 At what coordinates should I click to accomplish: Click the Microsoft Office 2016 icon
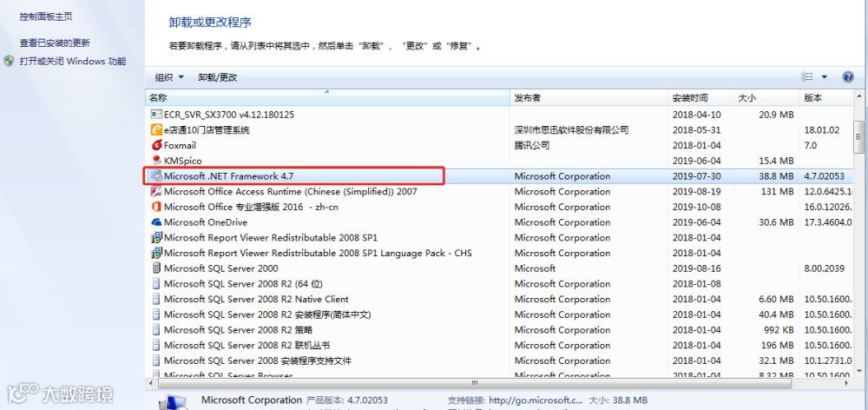(x=156, y=207)
